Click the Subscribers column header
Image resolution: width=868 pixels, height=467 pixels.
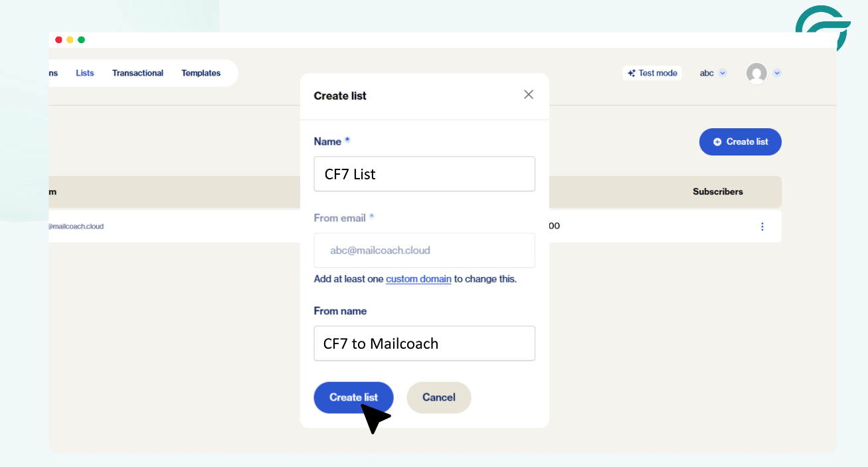pyautogui.click(x=717, y=191)
